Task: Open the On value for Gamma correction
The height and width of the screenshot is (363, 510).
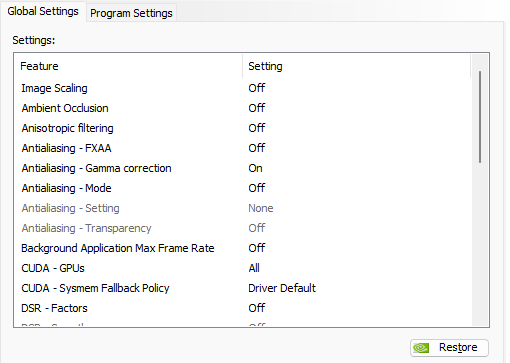Action: [255, 168]
